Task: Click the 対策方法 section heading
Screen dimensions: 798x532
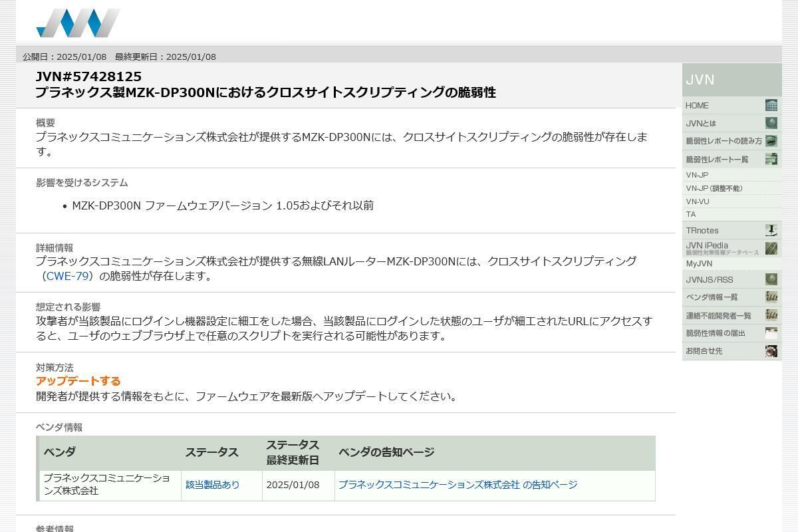Action: click(55, 367)
